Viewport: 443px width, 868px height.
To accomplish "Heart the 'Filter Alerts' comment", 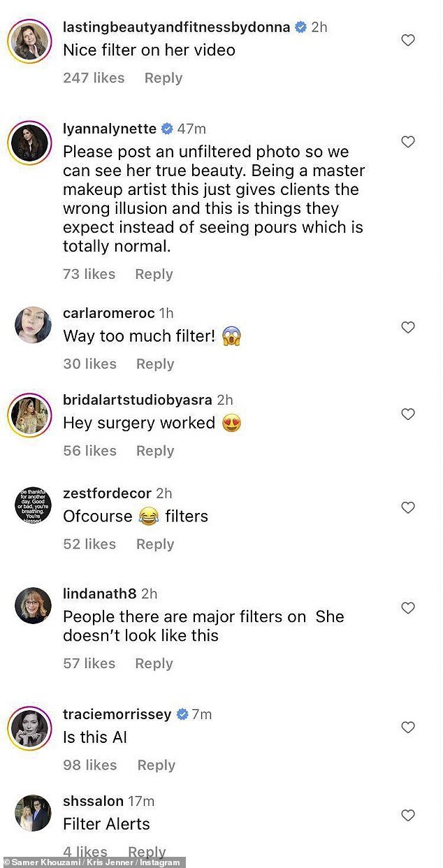I will tap(408, 815).
